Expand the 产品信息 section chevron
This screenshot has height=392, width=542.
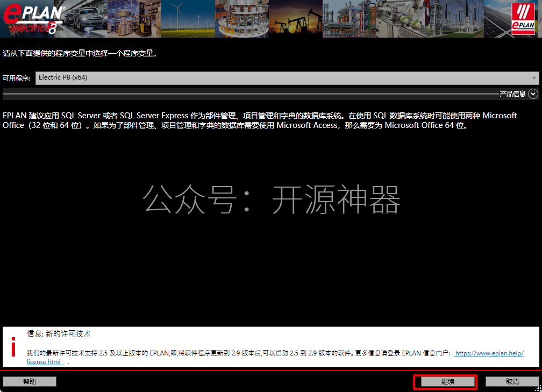pos(533,94)
